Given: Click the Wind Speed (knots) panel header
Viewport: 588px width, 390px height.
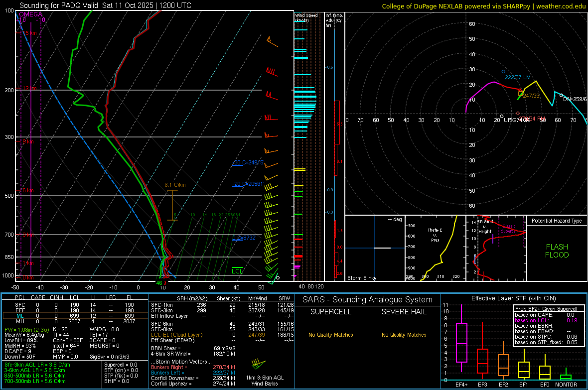Looking at the screenshot, I should click(306, 17).
